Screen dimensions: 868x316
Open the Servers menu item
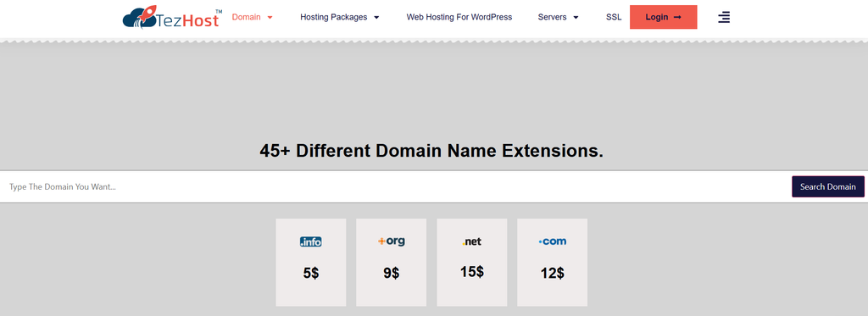[x=553, y=17]
